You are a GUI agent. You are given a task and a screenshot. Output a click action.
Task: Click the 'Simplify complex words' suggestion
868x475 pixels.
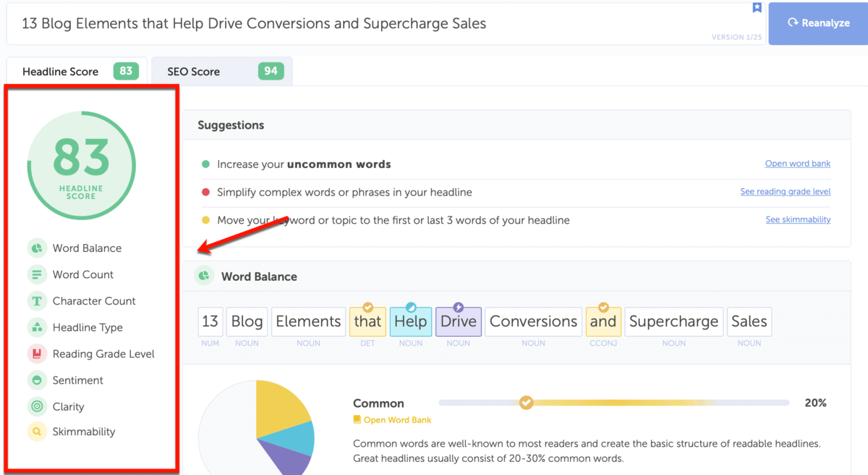coord(344,192)
